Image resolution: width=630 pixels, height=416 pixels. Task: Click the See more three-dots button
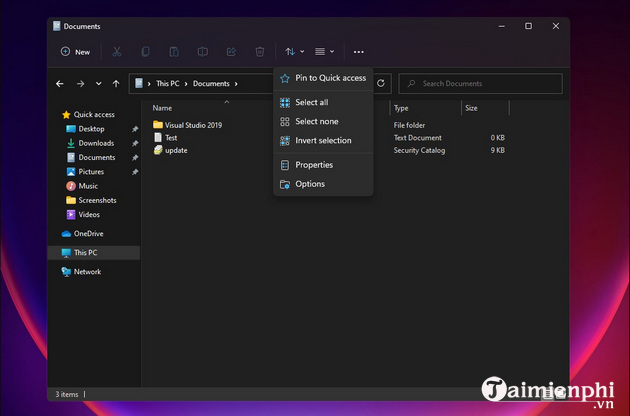[358, 52]
